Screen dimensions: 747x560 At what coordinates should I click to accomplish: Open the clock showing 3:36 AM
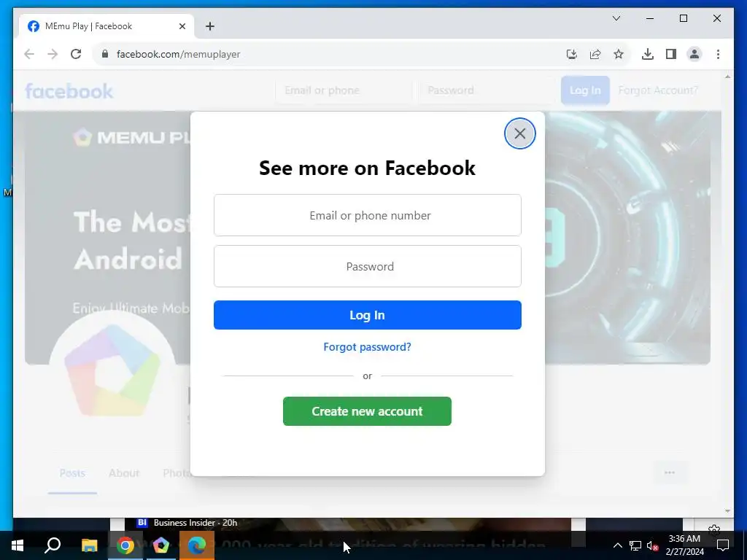[x=684, y=545]
